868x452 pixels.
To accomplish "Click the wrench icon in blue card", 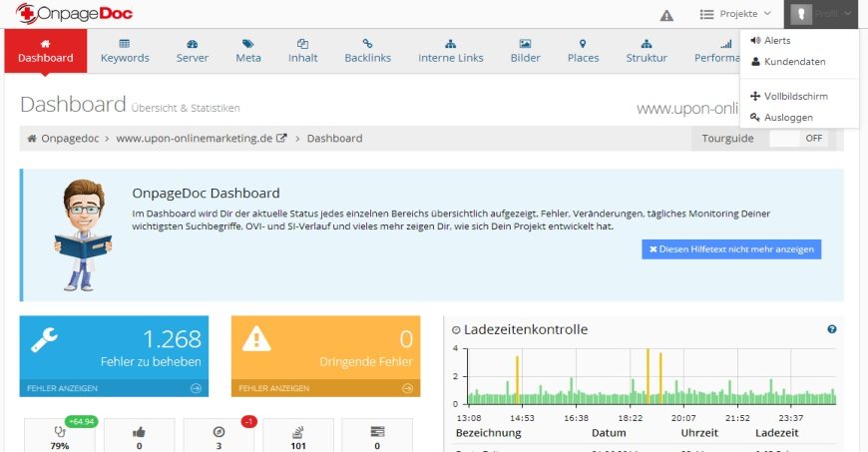I will pos(44,339).
